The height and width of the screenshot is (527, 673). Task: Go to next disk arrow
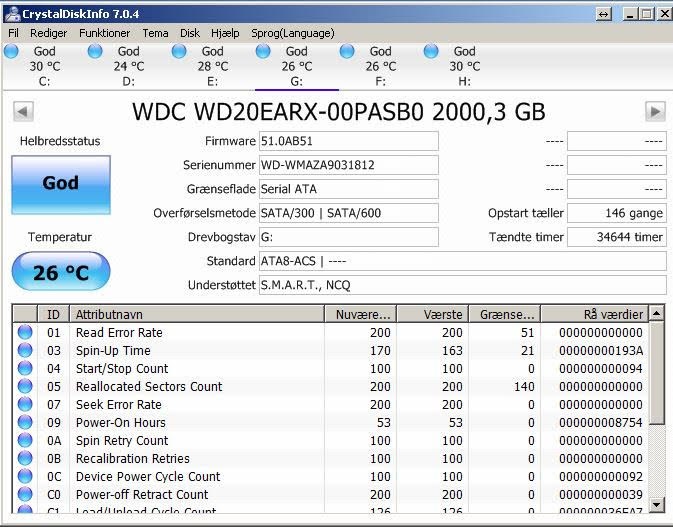(x=655, y=112)
